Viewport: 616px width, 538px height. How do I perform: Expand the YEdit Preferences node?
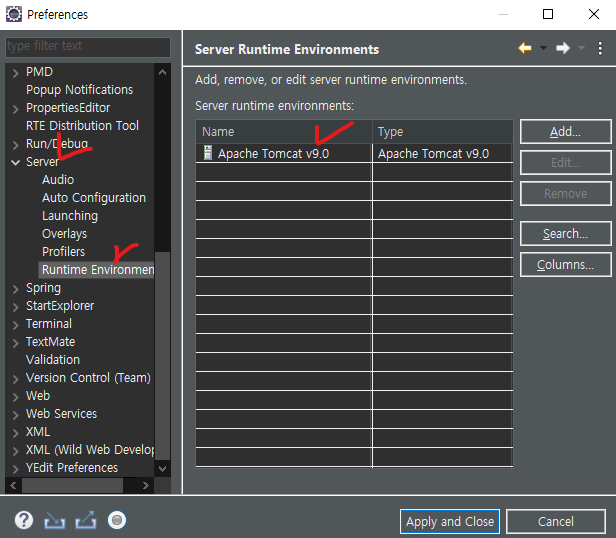(x=15, y=469)
